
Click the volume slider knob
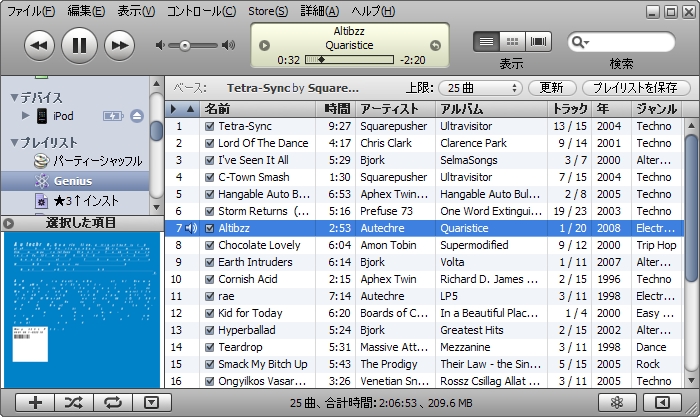coord(185,45)
